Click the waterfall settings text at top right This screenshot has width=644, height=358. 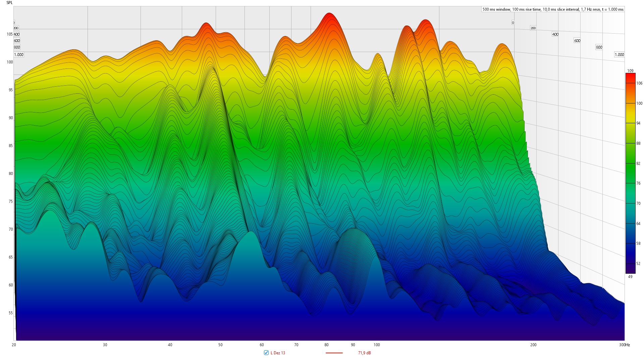[x=553, y=9]
